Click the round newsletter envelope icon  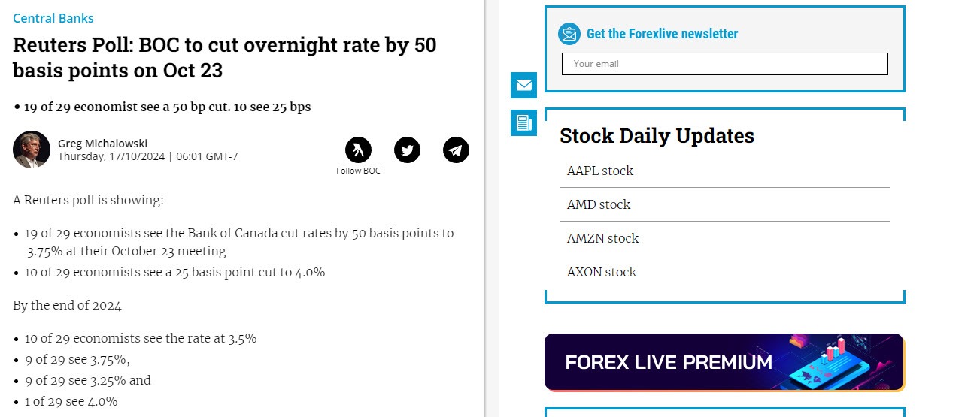click(569, 34)
